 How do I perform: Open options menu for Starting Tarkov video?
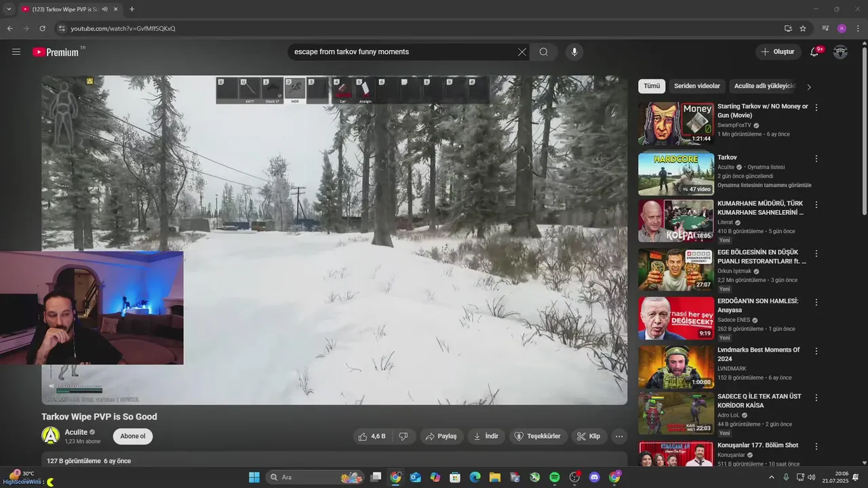click(816, 108)
